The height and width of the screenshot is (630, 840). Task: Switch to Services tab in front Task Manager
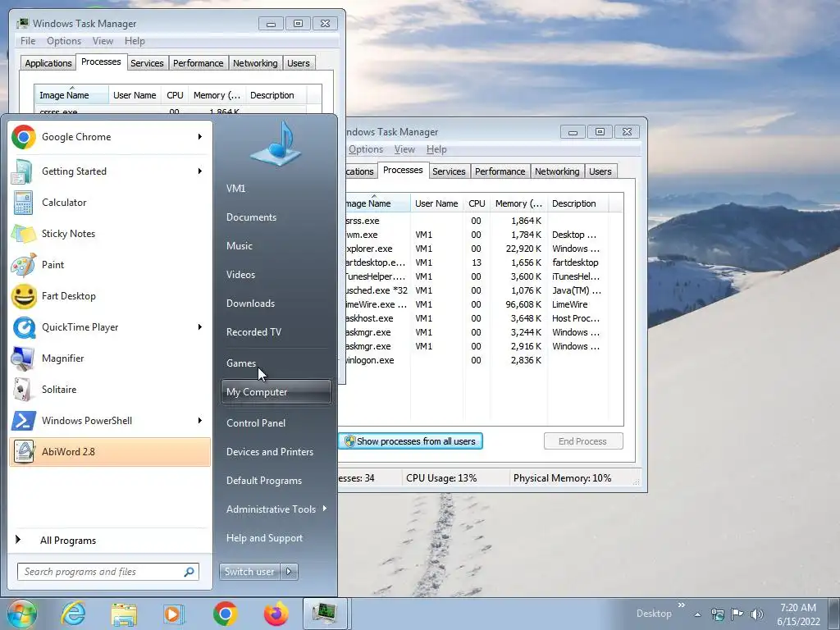pyautogui.click(x=449, y=171)
